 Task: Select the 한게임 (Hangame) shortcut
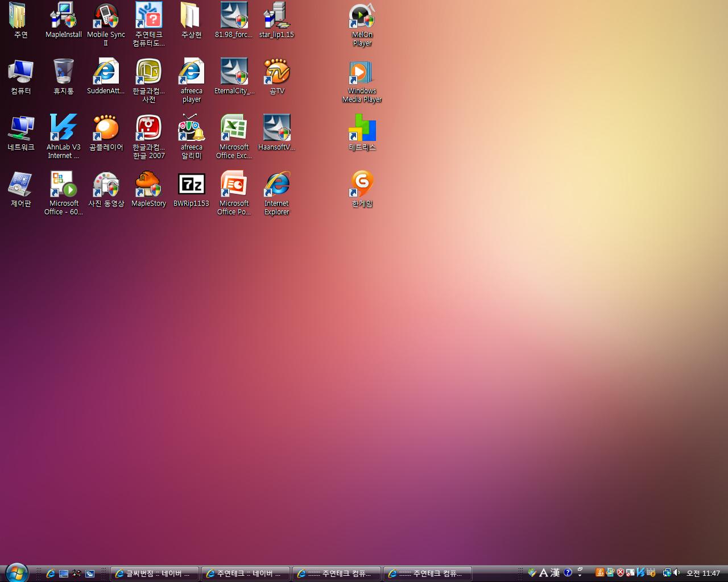362,189
